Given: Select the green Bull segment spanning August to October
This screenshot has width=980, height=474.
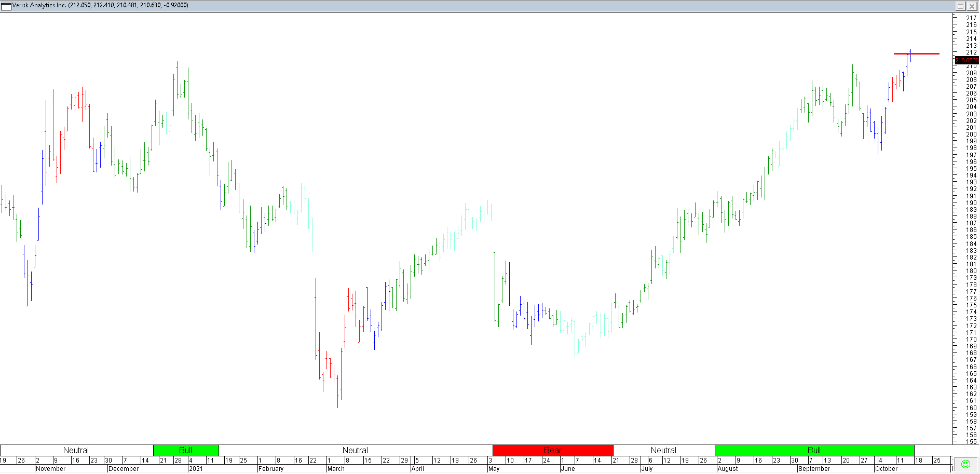Looking at the screenshot, I should (x=814, y=450).
